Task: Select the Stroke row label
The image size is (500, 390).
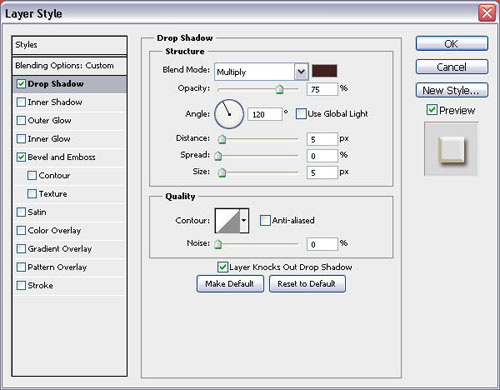Action: (x=40, y=285)
